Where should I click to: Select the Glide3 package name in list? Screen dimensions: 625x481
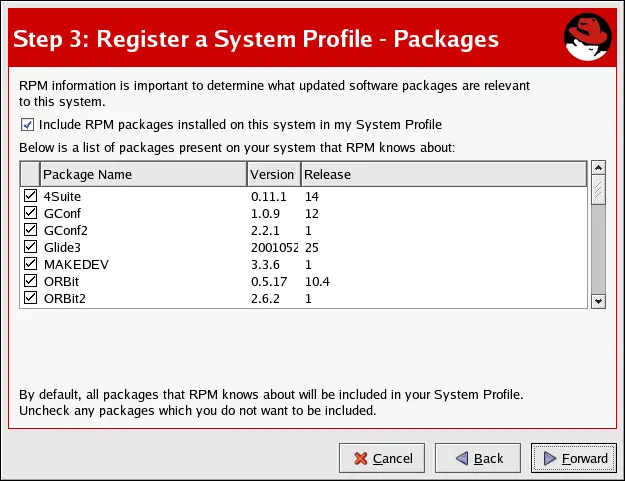62,247
